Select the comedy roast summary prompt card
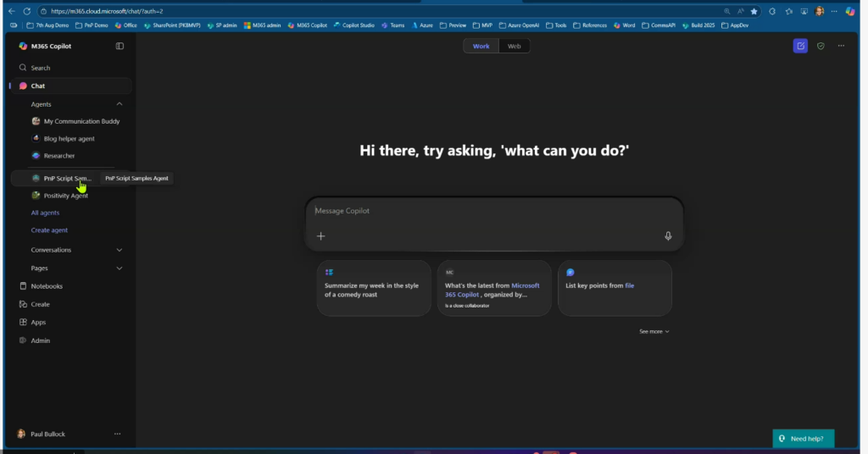Viewport: 868px width, 454px height. point(374,288)
